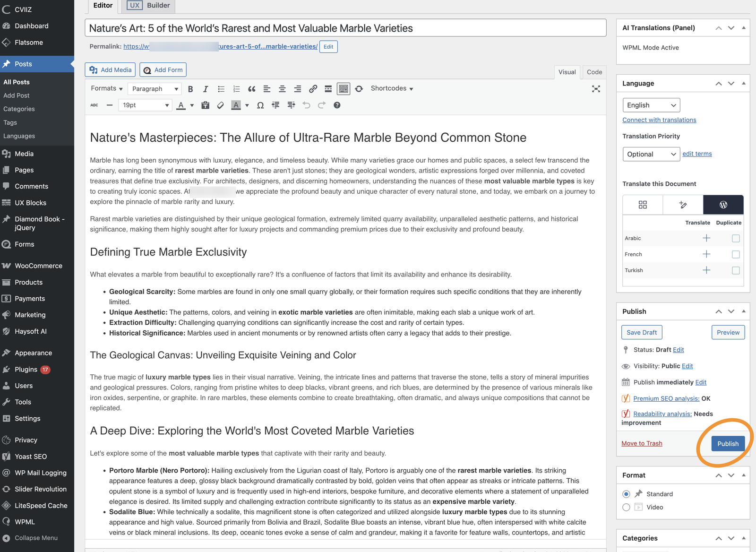This screenshot has height=552, width=756.
Task: Add Arabic translation with plus icon
Action: pos(706,238)
